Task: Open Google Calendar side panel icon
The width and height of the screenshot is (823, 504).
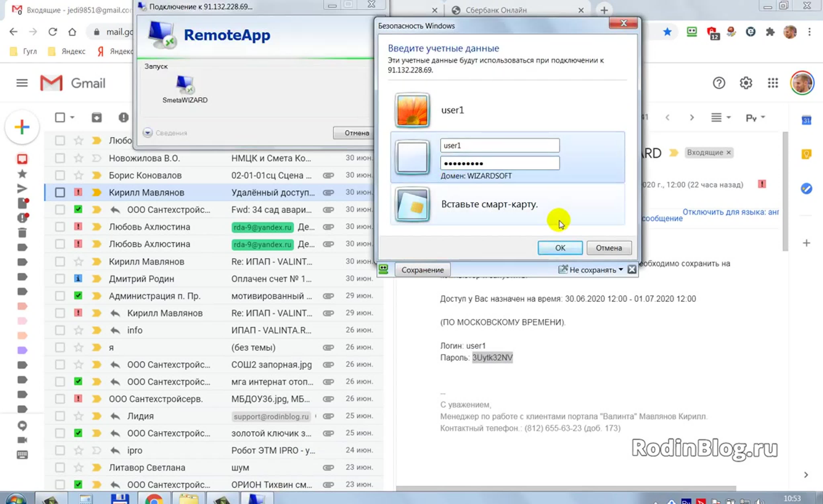Action: click(806, 120)
